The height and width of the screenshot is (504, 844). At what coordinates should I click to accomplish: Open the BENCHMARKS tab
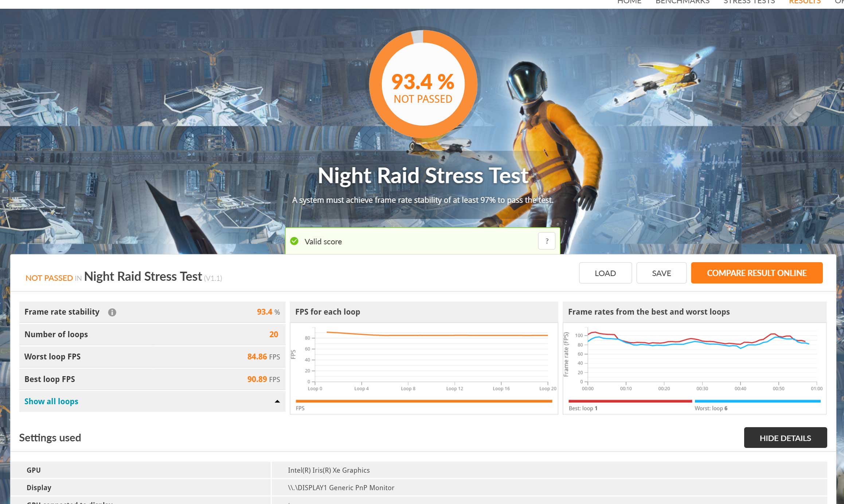coord(683,2)
